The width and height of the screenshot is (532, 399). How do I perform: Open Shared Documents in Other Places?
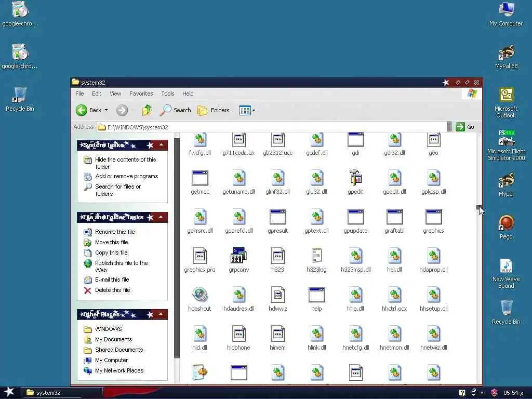[x=119, y=350]
